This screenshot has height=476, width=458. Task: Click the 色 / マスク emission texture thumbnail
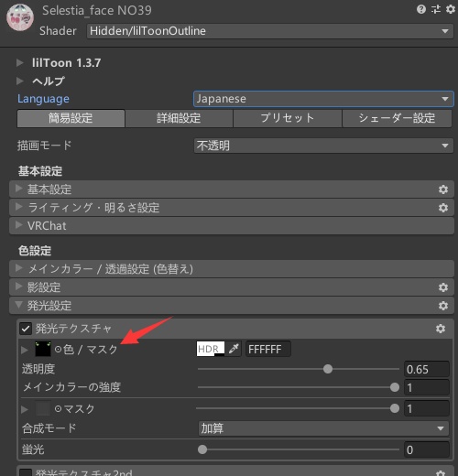point(43,349)
